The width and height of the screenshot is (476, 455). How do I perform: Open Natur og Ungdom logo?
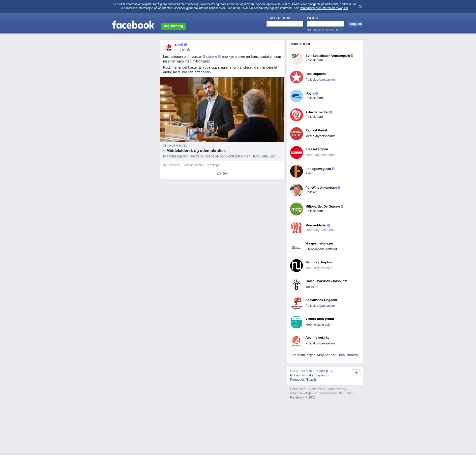296,266
